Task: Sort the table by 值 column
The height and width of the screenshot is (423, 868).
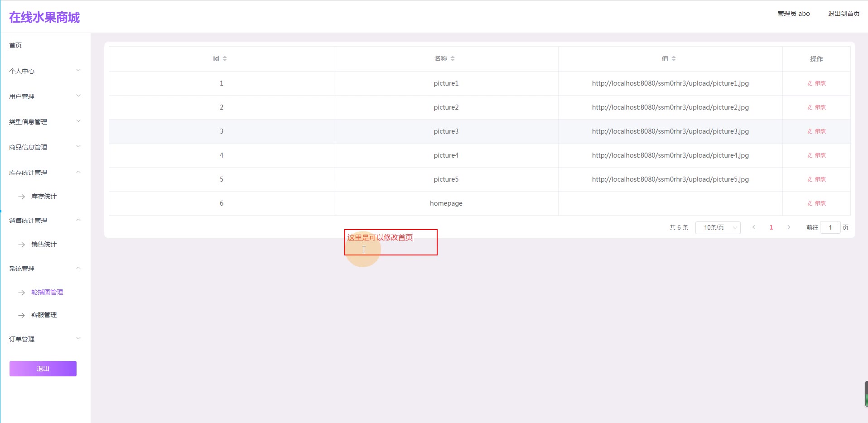Action: [674, 58]
